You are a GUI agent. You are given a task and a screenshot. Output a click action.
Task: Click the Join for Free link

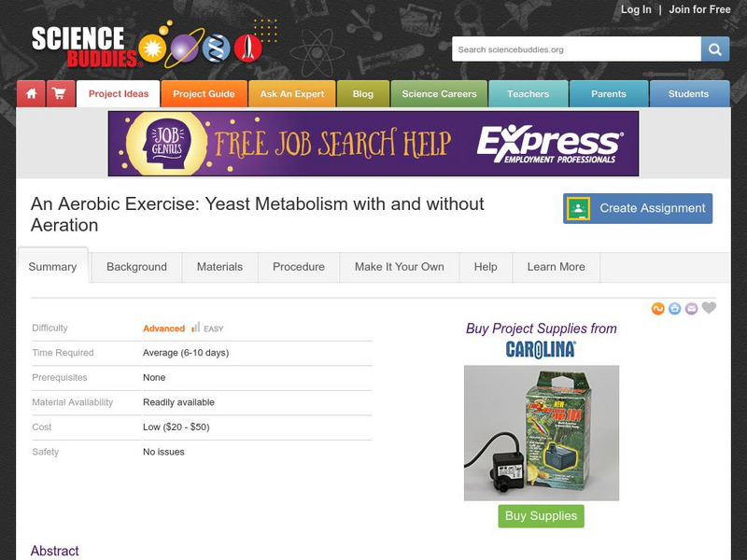[x=699, y=9]
